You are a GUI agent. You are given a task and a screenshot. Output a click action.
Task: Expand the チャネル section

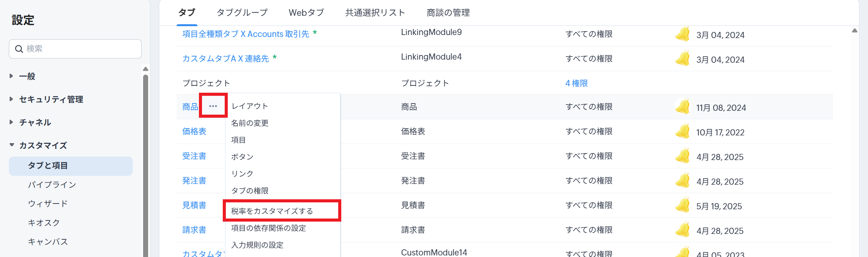point(12,122)
